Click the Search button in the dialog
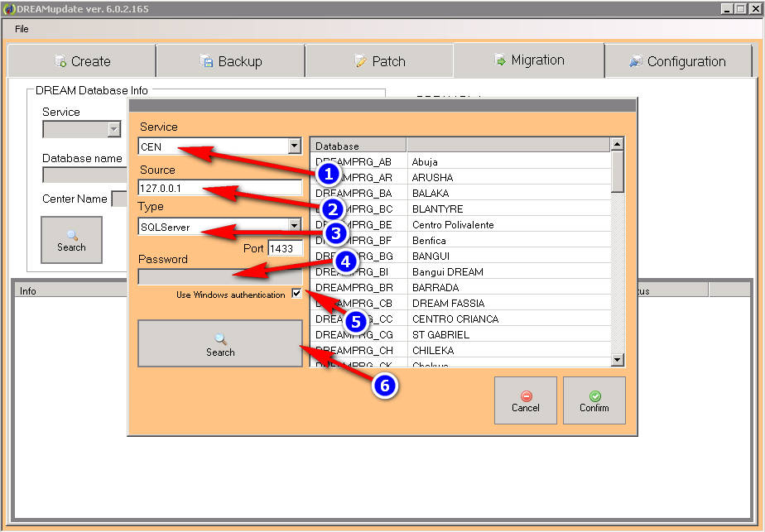Viewport: 765px width, 532px height. [220, 343]
